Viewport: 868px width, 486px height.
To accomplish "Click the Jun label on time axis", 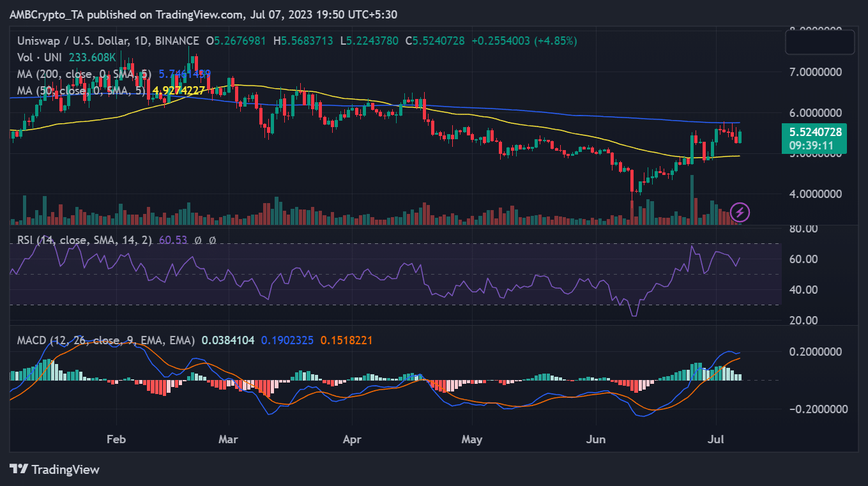I will pos(596,440).
